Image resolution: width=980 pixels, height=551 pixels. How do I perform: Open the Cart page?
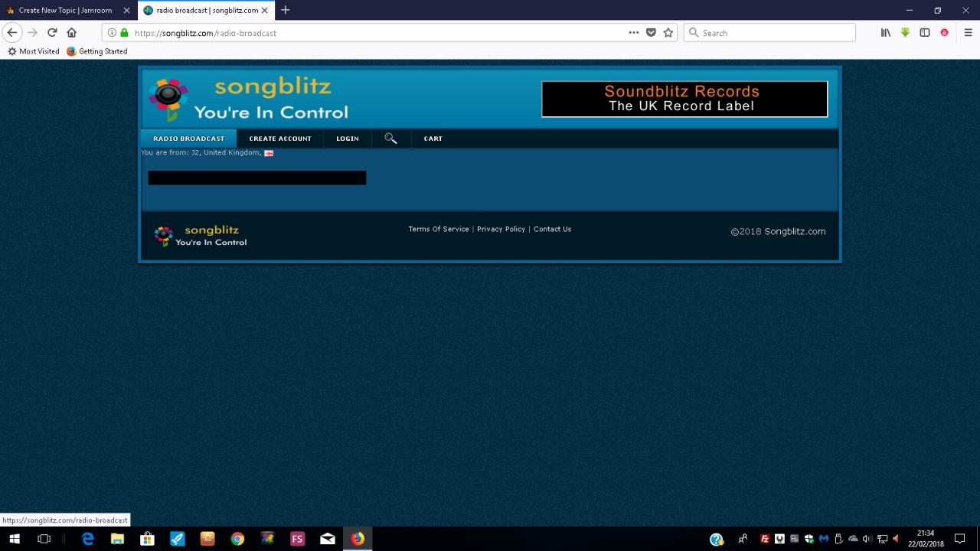[433, 139]
